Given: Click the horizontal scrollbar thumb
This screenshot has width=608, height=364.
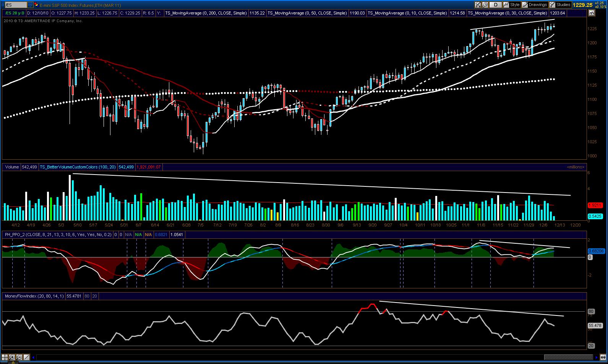Looking at the screenshot, I should click(x=568, y=358).
